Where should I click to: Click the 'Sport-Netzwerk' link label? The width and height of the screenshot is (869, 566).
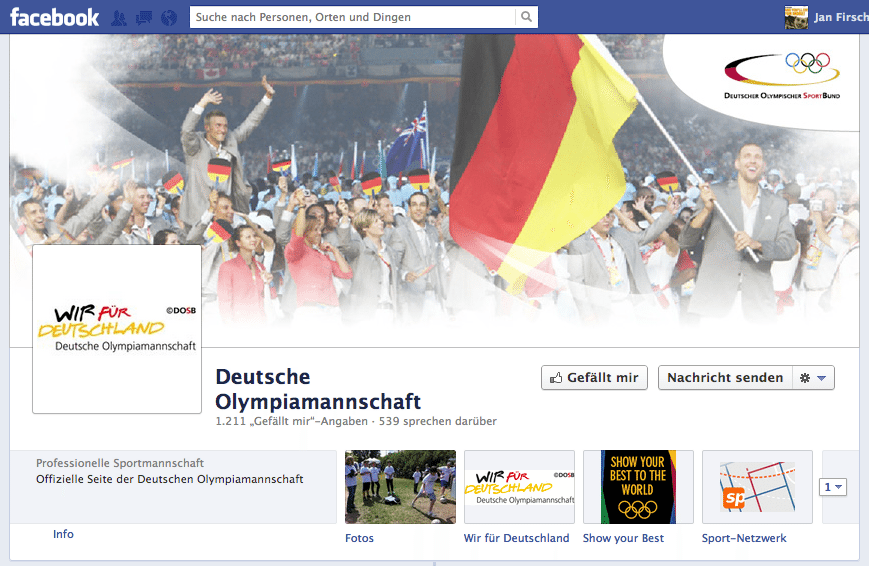744,538
